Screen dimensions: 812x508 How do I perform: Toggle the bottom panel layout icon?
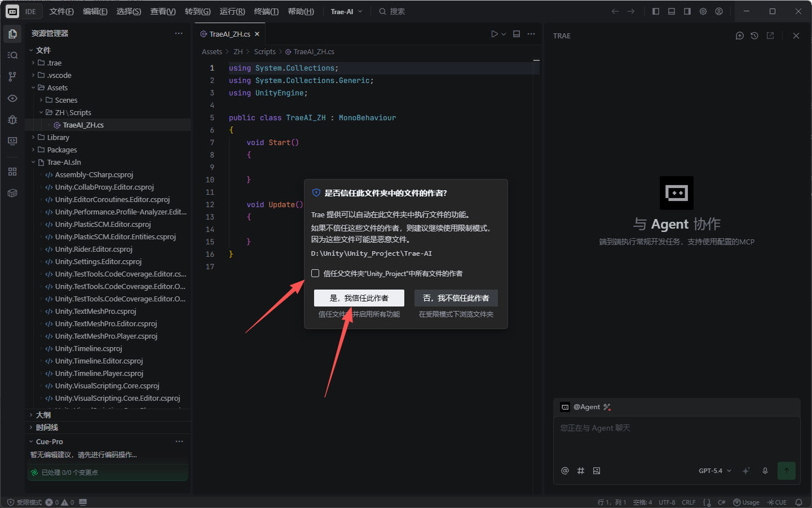click(x=672, y=11)
